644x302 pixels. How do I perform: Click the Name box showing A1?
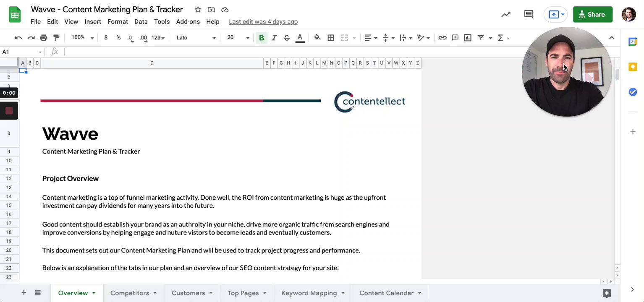click(x=22, y=52)
